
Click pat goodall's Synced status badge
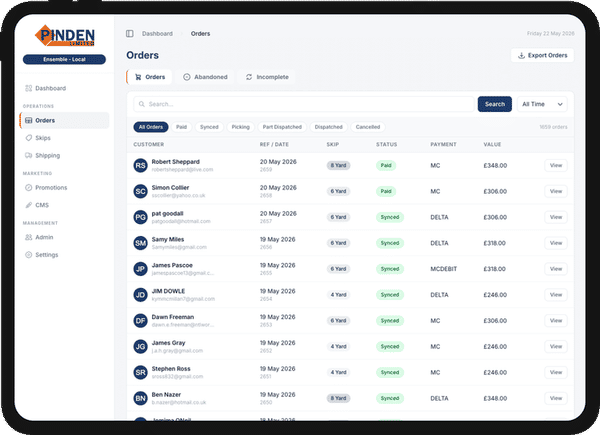coord(390,217)
